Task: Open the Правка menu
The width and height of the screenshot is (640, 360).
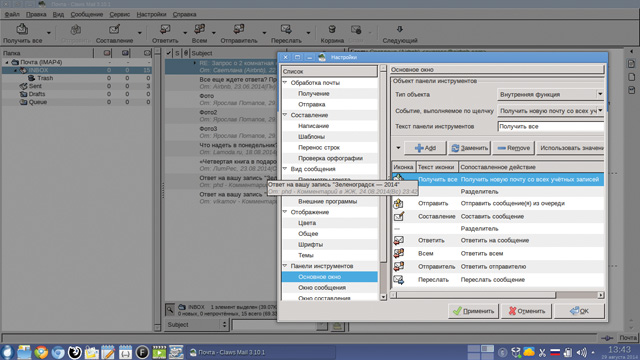Action: coord(36,14)
